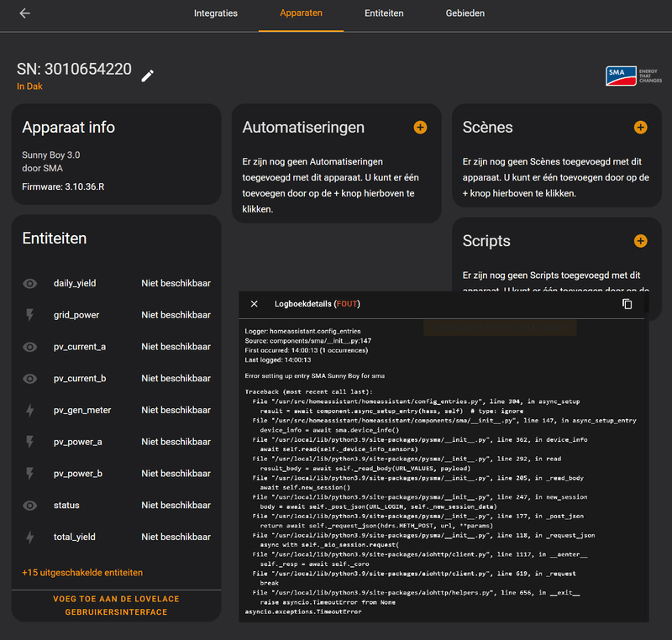Click the asyncio.exceptions.TimeoutError line

[x=303, y=611]
